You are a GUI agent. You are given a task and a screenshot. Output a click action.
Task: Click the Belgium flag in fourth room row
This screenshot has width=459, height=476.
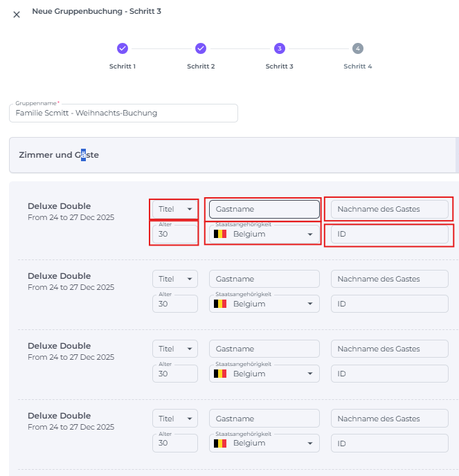click(x=219, y=443)
